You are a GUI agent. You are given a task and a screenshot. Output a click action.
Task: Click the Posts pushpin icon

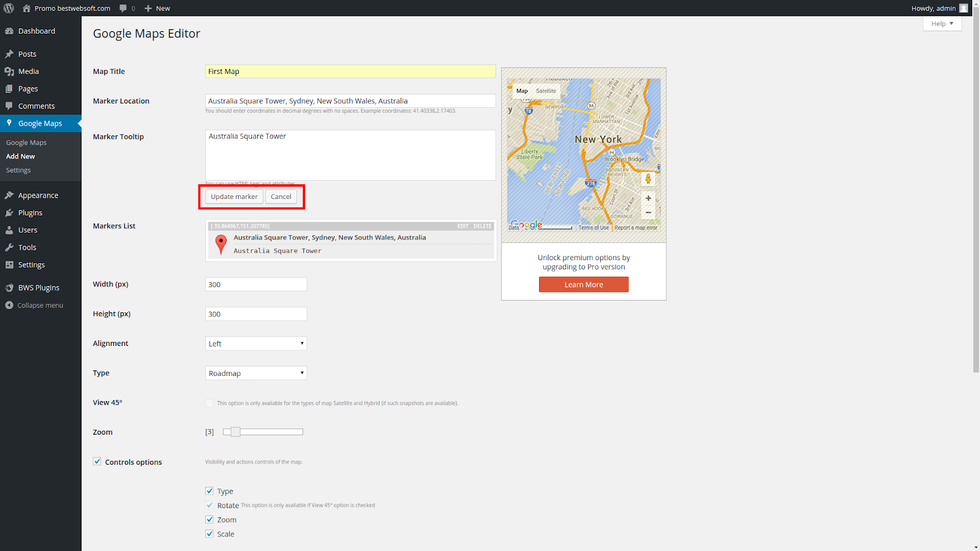[9, 54]
